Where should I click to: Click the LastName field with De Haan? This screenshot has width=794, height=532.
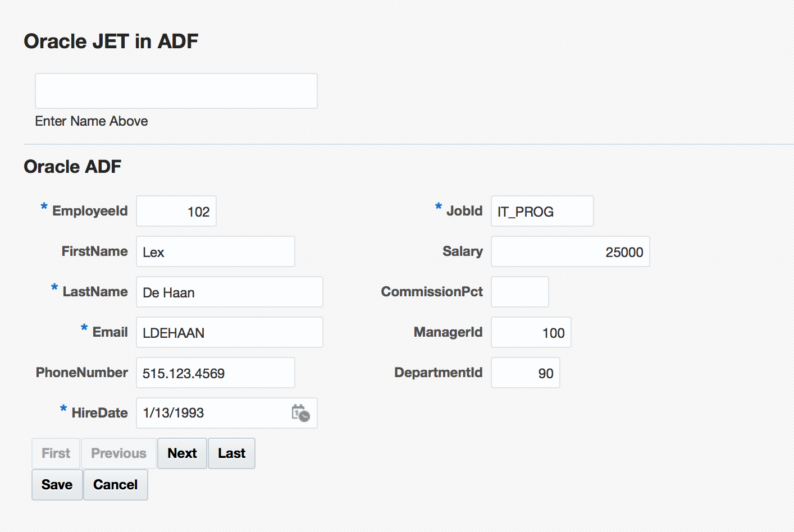(x=229, y=292)
